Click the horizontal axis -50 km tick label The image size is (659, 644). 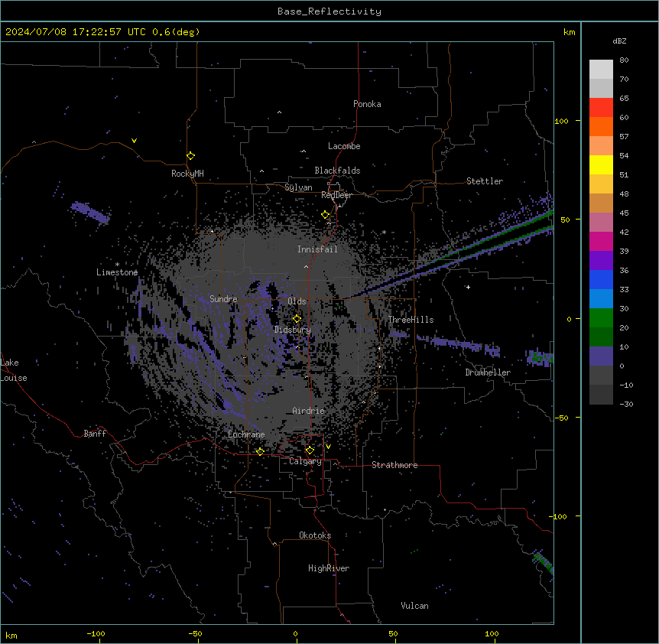pos(195,633)
